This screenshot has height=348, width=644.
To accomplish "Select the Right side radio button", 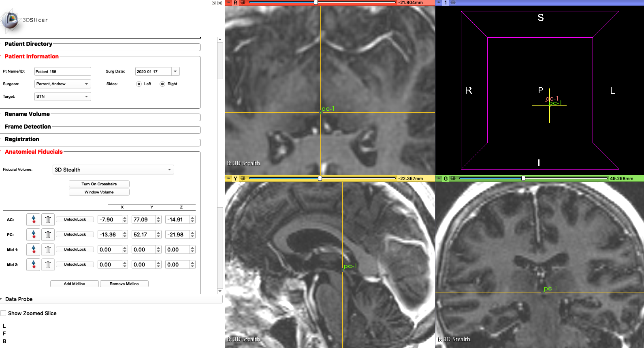I will point(162,84).
